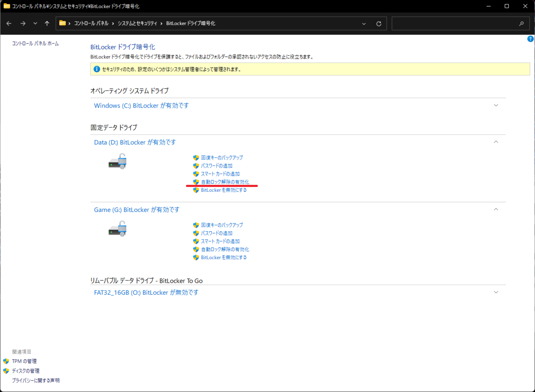Select BitLocker ドライブ暗号化 breadcrumb segment
535x392 pixels.
(190, 23)
